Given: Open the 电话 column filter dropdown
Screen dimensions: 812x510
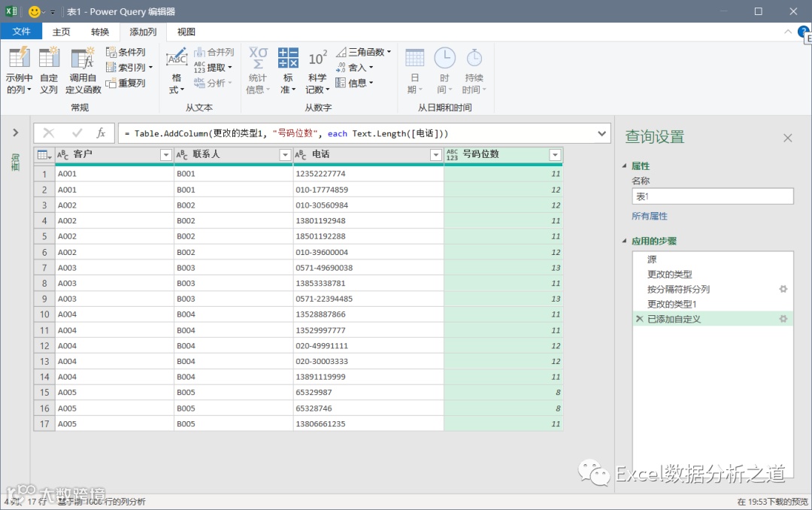Looking at the screenshot, I should (436, 154).
